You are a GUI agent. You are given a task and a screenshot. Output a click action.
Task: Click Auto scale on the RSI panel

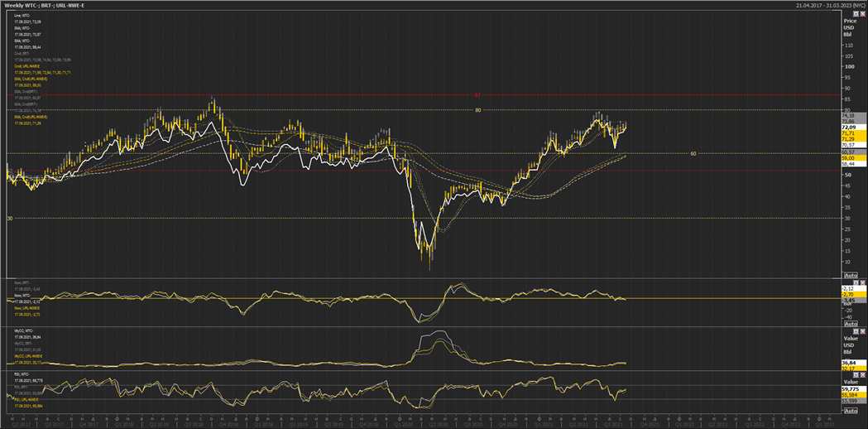[x=851, y=410]
